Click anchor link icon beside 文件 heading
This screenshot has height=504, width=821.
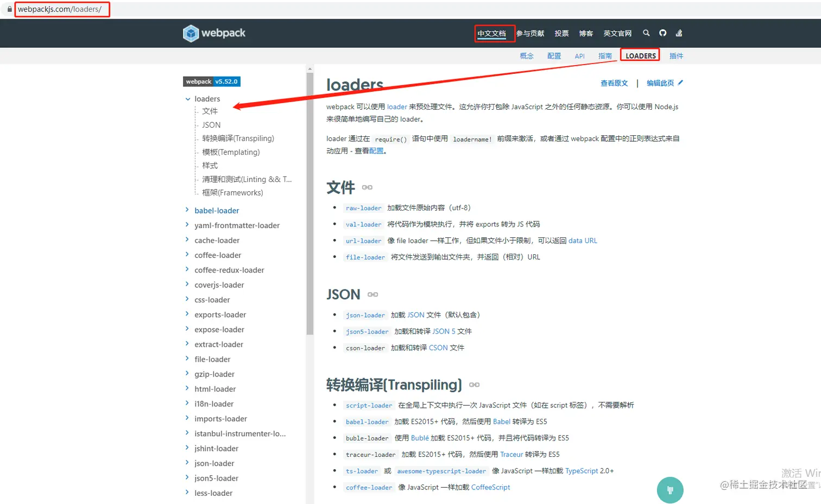367,187
